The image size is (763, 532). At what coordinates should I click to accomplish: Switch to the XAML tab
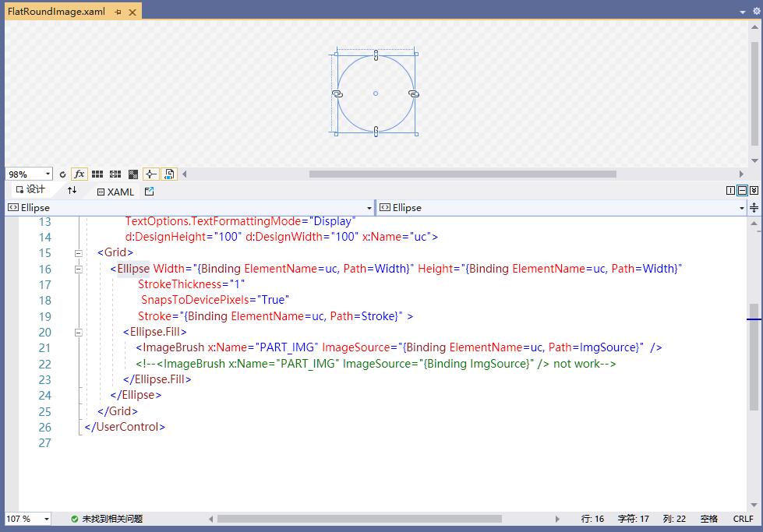(115, 192)
